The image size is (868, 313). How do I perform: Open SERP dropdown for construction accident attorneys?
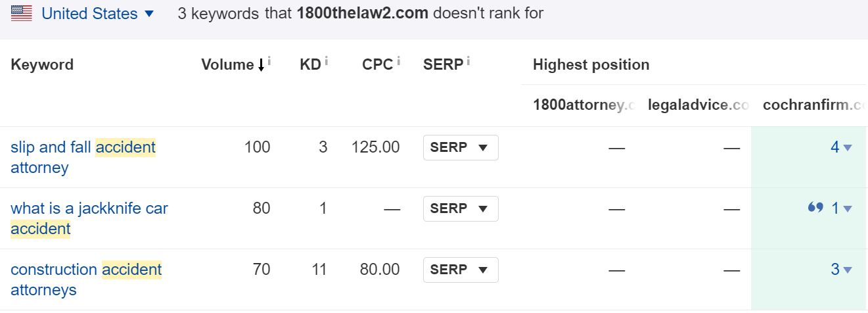pyautogui.click(x=461, y=270)
